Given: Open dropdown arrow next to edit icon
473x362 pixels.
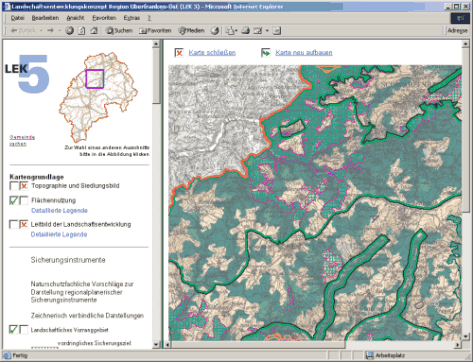Looking at the screenshot, I should 267,31.
